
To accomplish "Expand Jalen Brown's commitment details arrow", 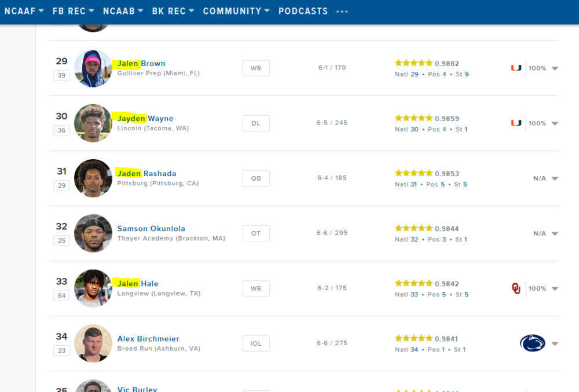I will point(555,68).
